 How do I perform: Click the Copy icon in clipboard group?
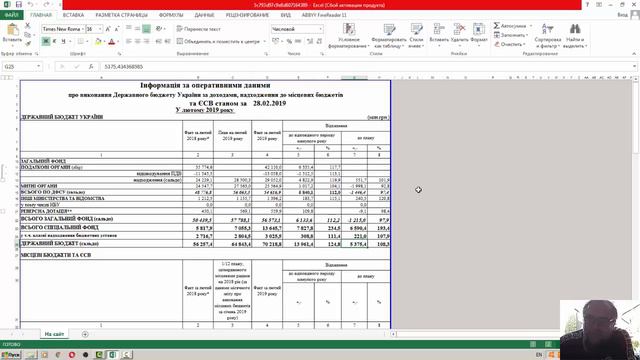[x=28, y=35]
